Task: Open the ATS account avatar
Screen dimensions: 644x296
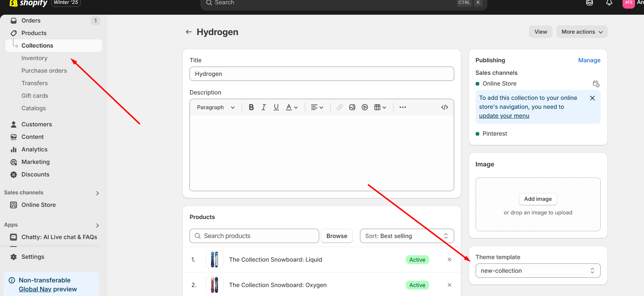Action: [x=629, y=3]
